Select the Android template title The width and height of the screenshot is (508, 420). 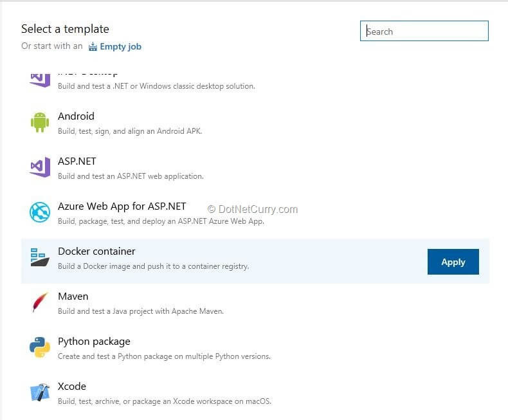(76, 116)
